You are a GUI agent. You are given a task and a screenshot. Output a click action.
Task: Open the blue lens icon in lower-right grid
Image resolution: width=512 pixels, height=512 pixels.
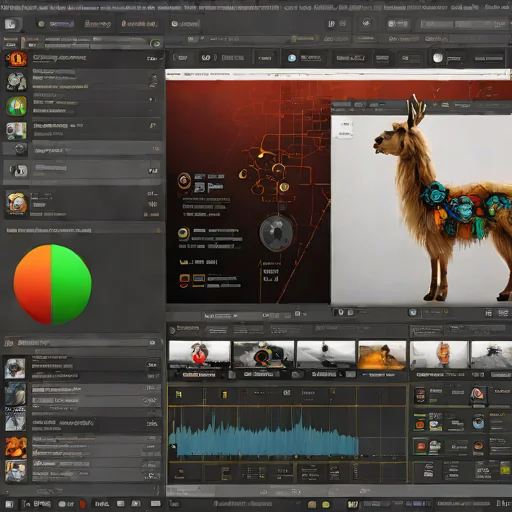tap(478, 422)
